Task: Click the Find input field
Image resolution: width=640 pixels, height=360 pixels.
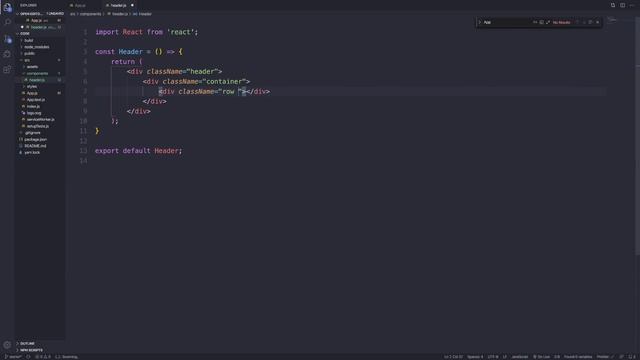Action: (x=507, y=22)
